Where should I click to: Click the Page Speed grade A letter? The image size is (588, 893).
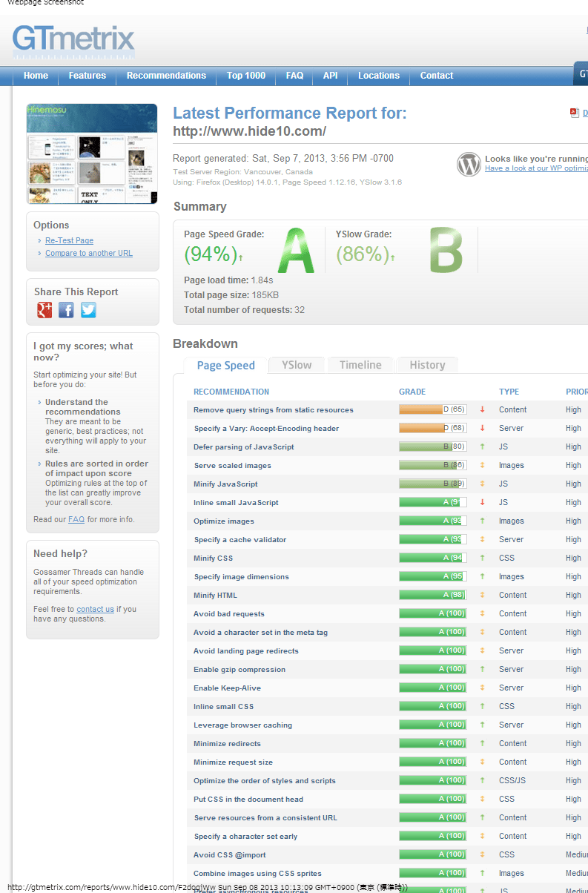[x=296, y=251]
